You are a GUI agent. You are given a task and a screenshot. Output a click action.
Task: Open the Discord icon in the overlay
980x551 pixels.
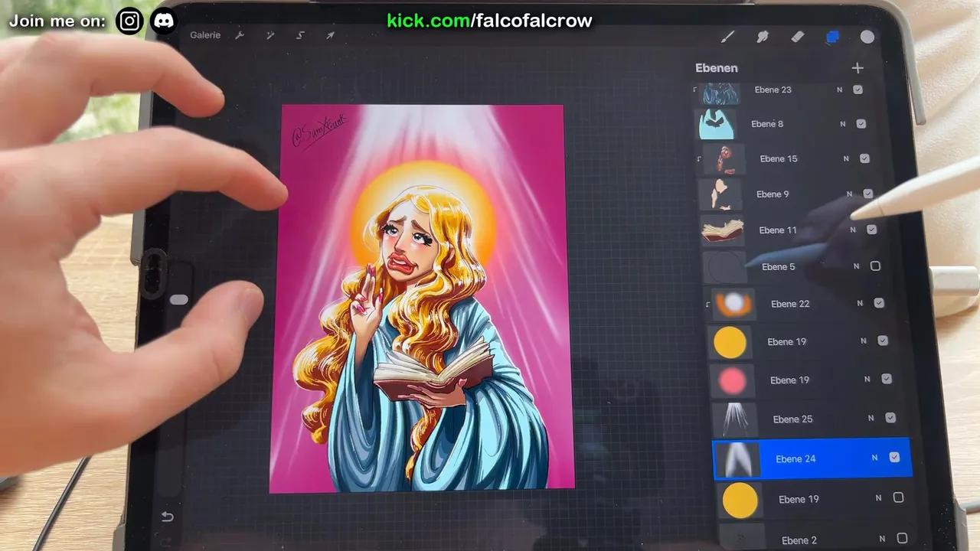pos(164,21)
